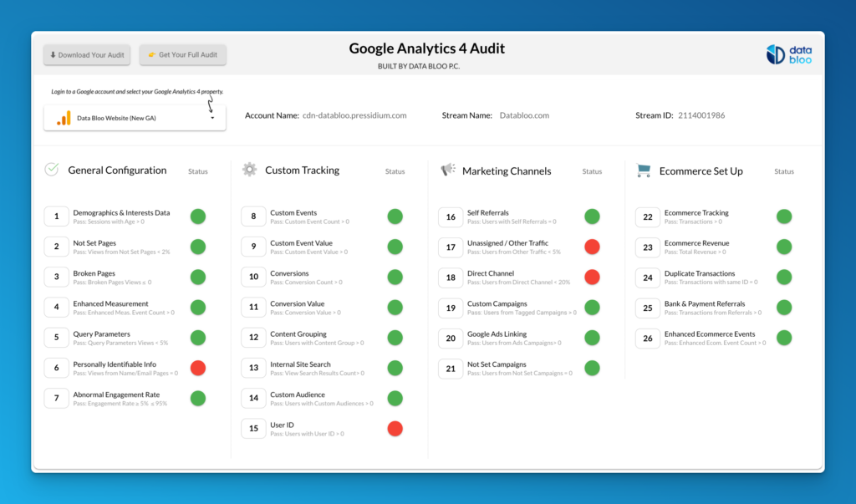
Task: Expand the property selector chevron arrow
Action: pos(213,118)
